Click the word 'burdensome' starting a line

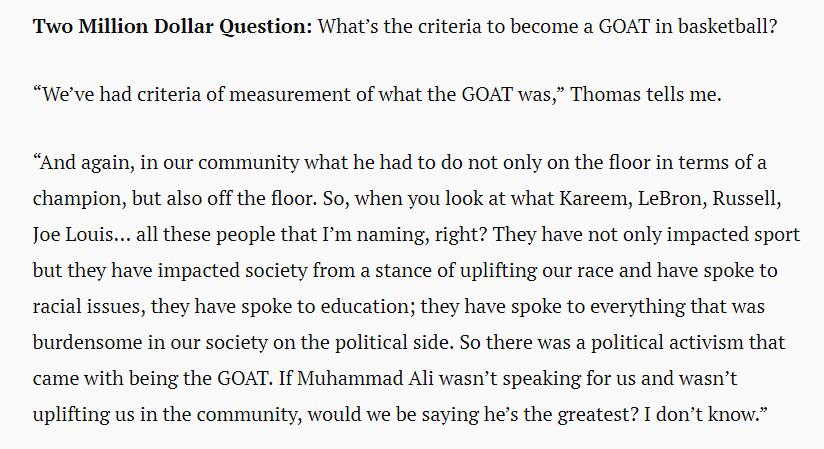[x=87, y=342]
